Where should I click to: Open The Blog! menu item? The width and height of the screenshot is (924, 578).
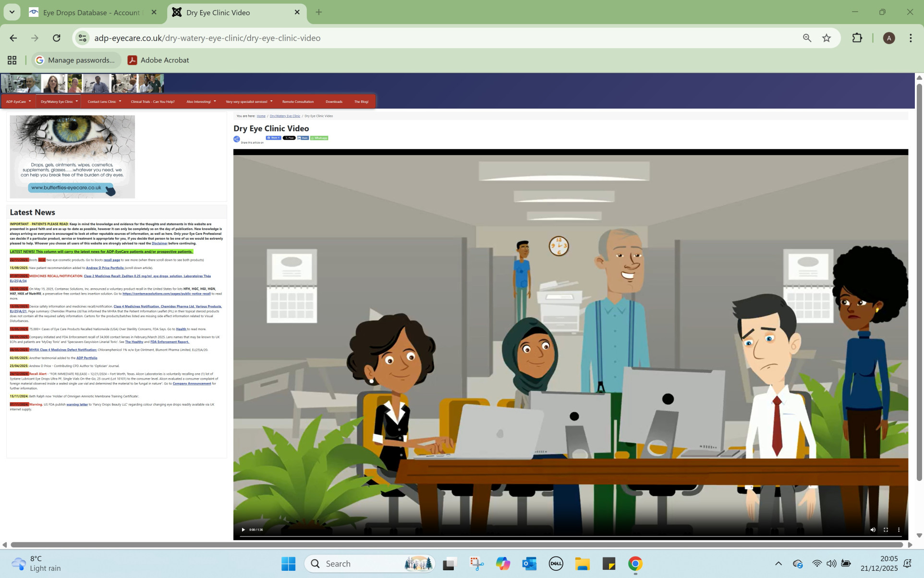[362, 101]
